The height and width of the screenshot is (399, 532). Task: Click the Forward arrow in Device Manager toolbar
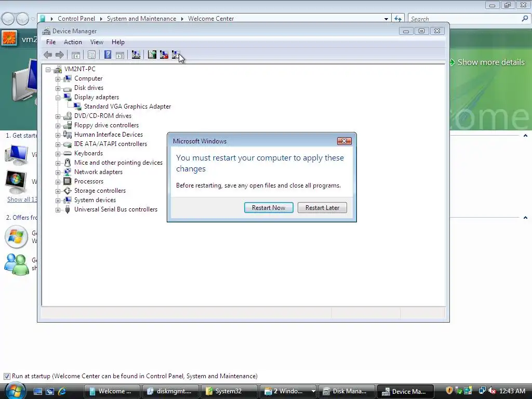60,55
